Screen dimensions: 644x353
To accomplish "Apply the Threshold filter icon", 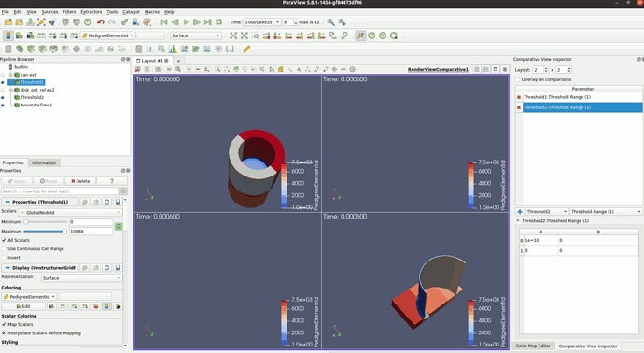I will (54, 49).
